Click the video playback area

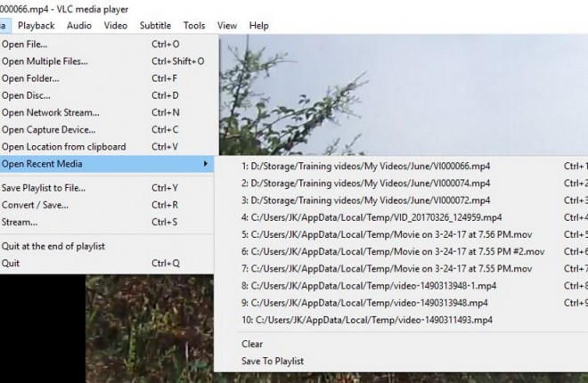click(x=403, y=94)
